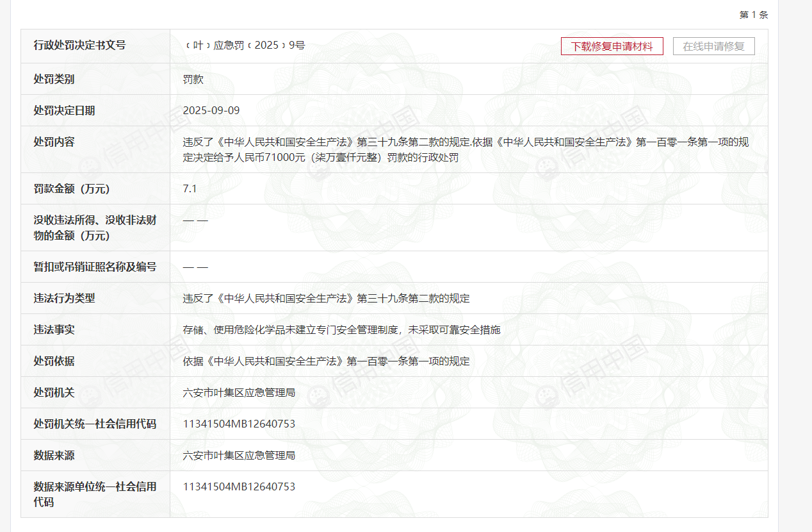This screenshot has width=812, height=532.
Task: Select the 行政处罚决定书文号 row label
Action: tap(79, 46)
